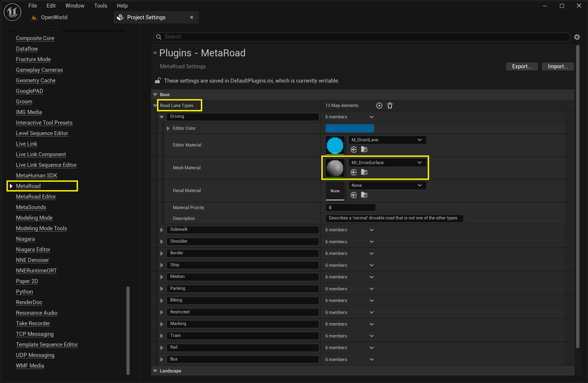
Task: Expand the Restricted lane type
Action: coord(162,312)
